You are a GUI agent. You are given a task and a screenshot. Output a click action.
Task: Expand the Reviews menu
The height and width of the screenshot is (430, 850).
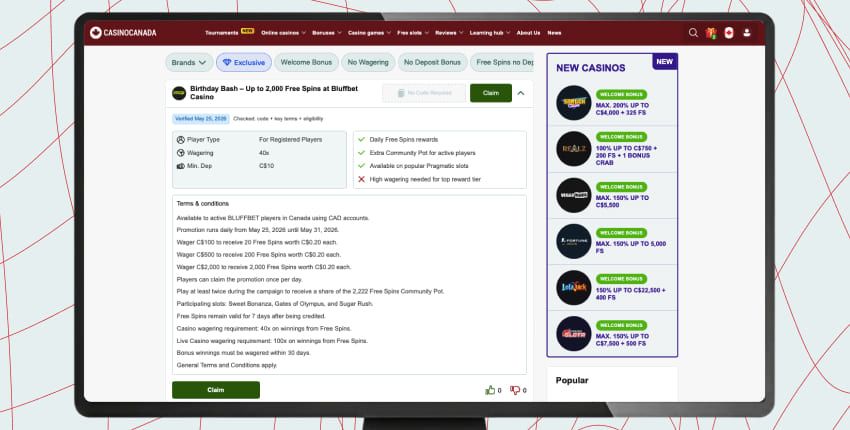[449, 33]
